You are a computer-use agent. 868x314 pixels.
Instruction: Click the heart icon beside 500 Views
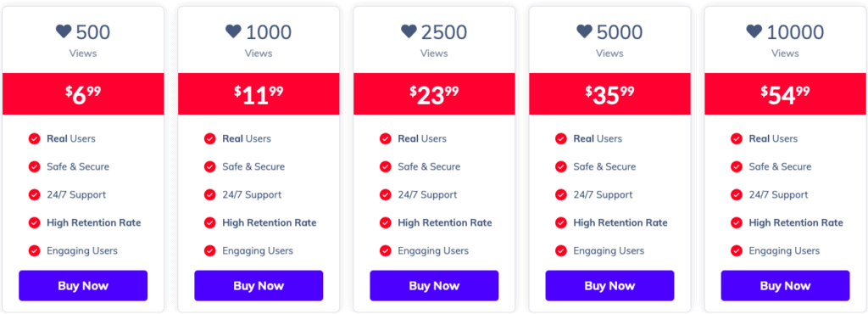pos(64,31)
